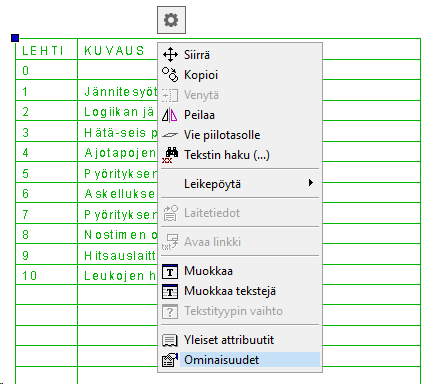Click the Yleiset attribuutit icon

[170, 340]
